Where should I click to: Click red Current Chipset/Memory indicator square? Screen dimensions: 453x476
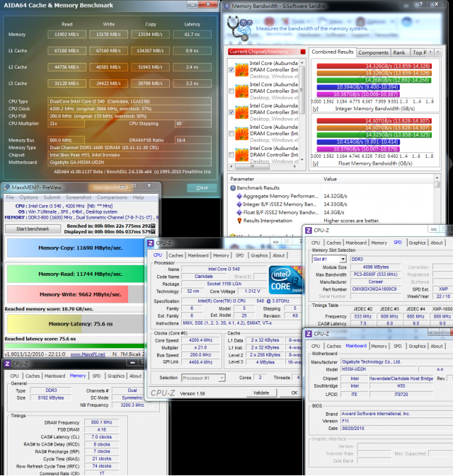303,52
